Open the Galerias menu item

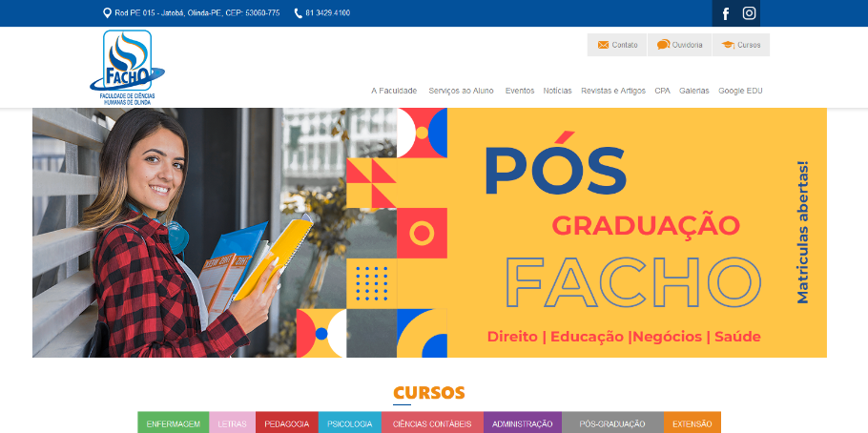(694, 91)
